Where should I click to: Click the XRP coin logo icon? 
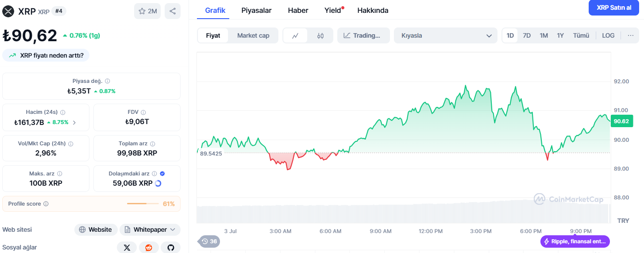coord(8,11)
